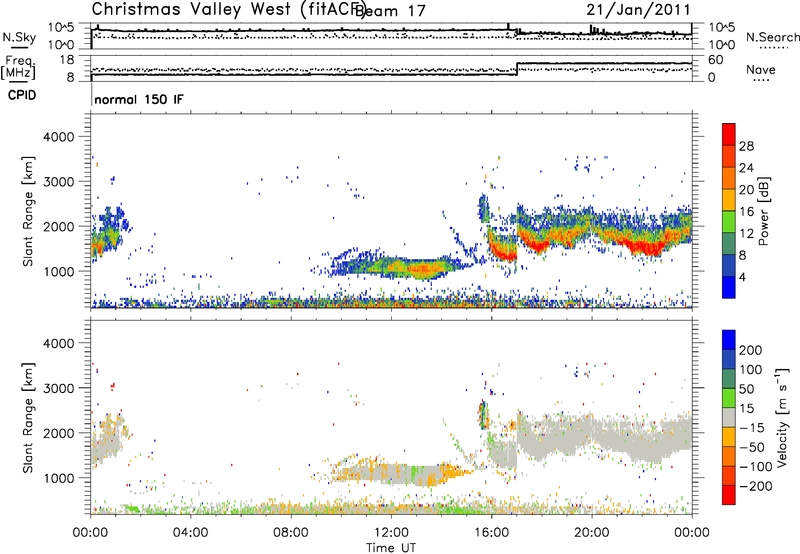Click the '4000' tick of the power panel
This screenshot has width=800, height=554.
tap(58, 136)
